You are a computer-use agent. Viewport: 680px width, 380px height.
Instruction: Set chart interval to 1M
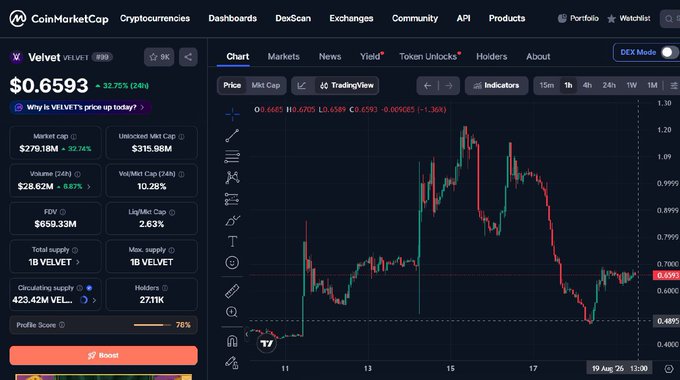652,85
